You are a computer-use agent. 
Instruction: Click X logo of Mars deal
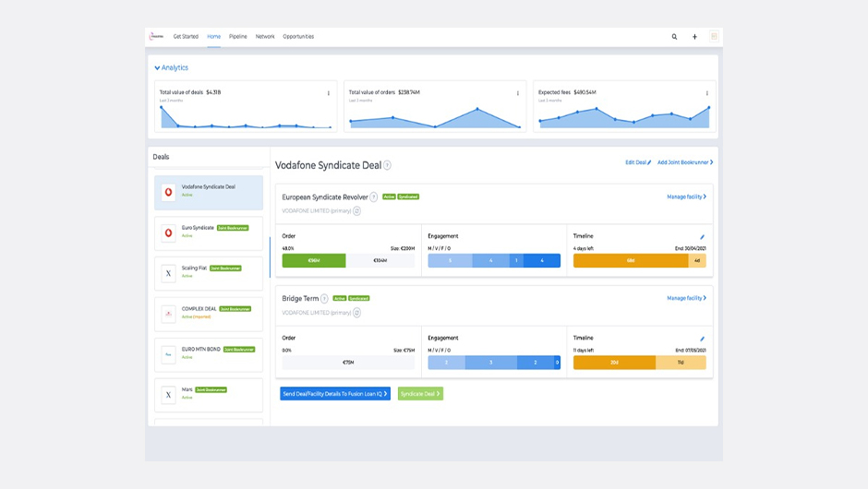168,395
